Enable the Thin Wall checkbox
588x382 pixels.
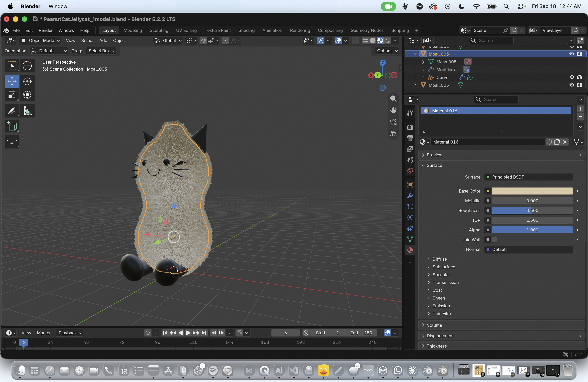click(495, 239)
